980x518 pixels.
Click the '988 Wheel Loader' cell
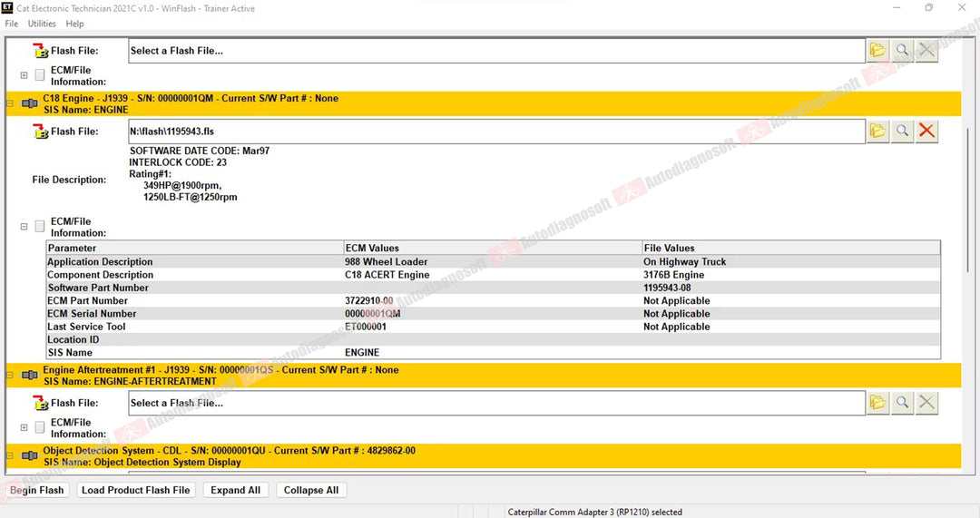coord(387,262)
